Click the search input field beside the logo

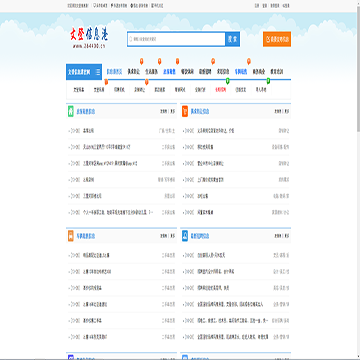point(176,39)
